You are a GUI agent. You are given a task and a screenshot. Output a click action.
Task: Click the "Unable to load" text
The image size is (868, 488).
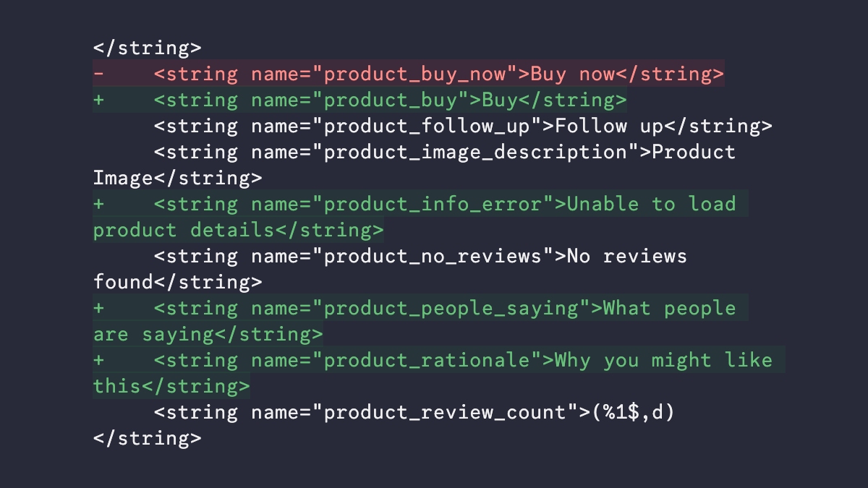pyautogui.click(x=651, y=205)
